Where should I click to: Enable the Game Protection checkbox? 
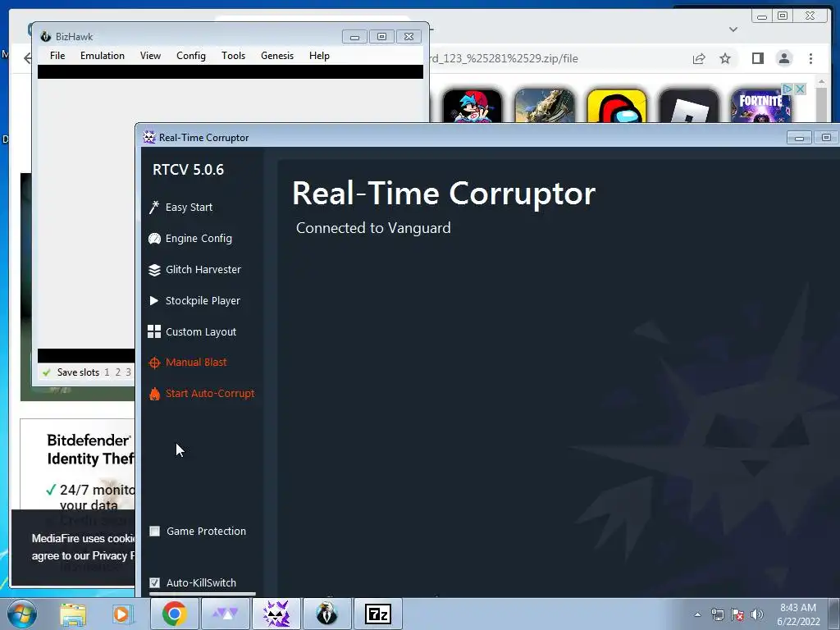tap(155, 531)
